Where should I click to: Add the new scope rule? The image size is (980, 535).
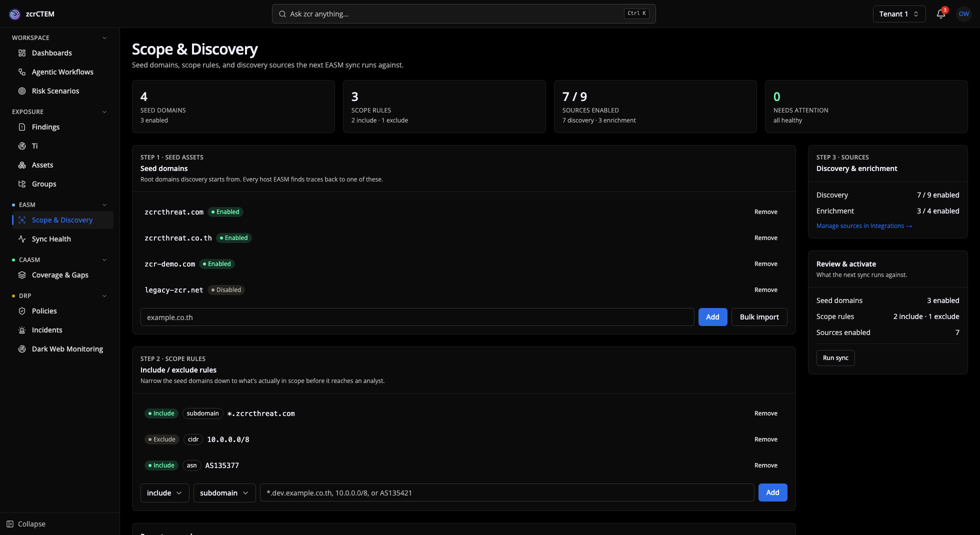click(772, 493)
